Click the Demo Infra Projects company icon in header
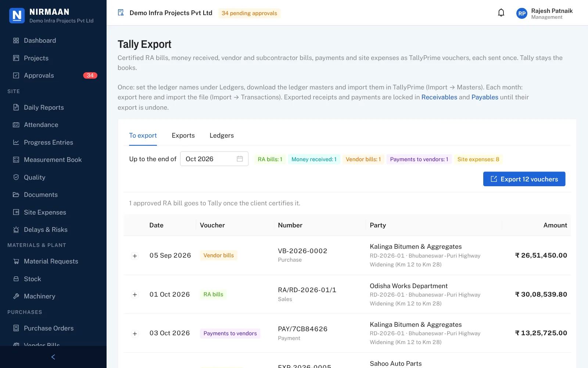The height and width of the screenshot is (368, 588). pyautogui.click(x=121, y=13)
